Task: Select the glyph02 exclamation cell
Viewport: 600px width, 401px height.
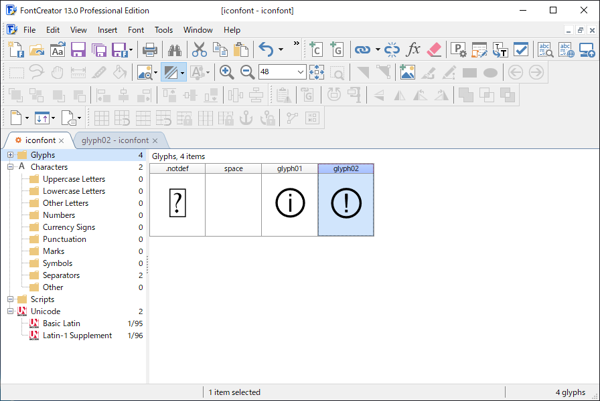Action: pos(346,200)
